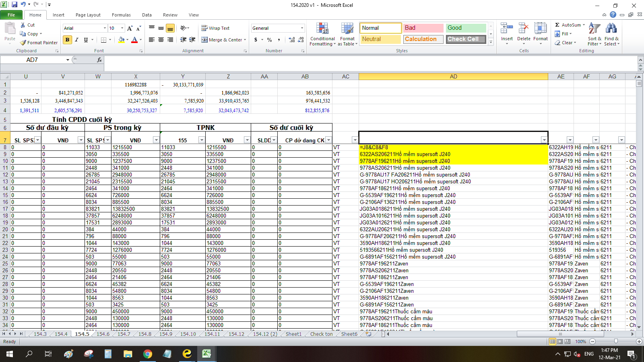This screenshot has height=362, width=644.
Task: Click the Conditional Formatting icon
Action: click(x=322, y=29)
